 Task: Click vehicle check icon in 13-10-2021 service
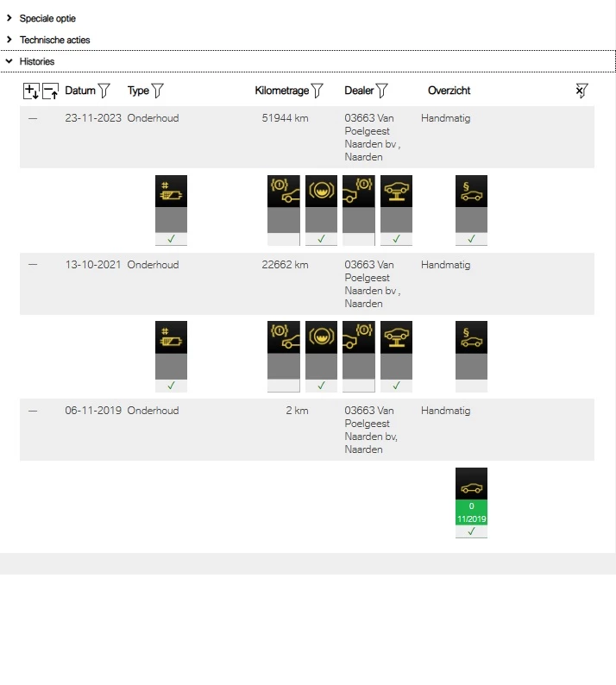click(x=396, y=337)
